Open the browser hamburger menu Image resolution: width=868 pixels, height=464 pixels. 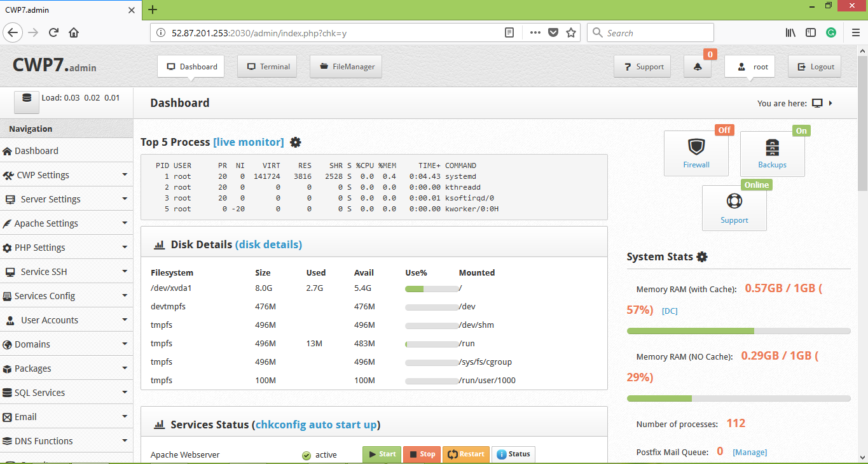tap(856, 33)
